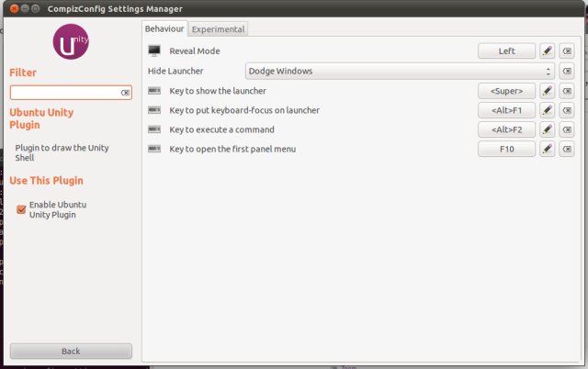Image resolution: width=588 pixels, height=369 pixels.
Task: Edit the first panel menu key binding pencil
Action: 548,149
